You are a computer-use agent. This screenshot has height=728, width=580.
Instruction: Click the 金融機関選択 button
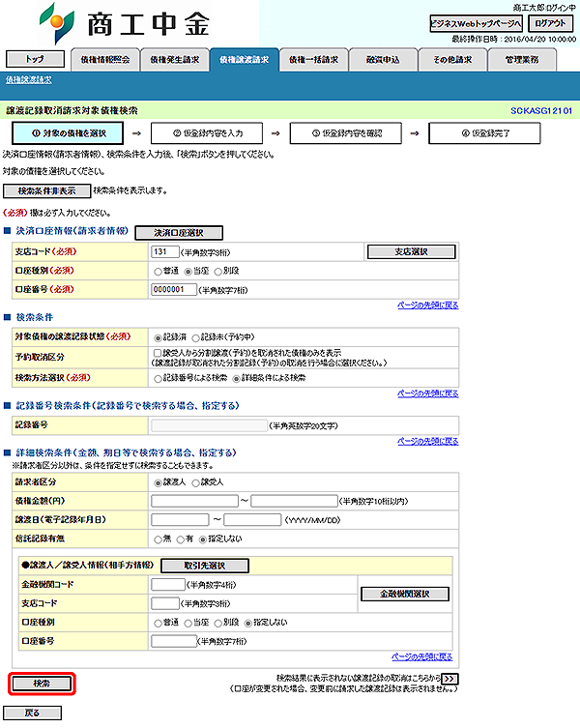pos(405,594)
